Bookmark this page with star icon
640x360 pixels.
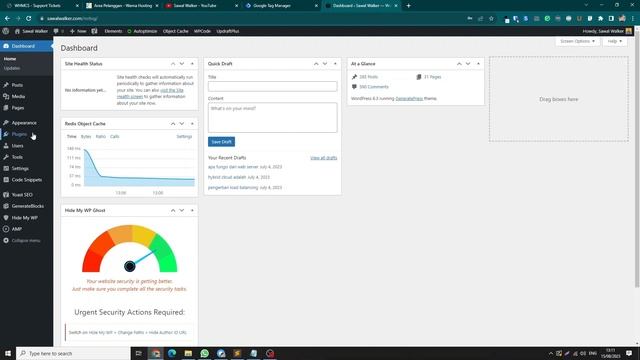coord(491,18)
